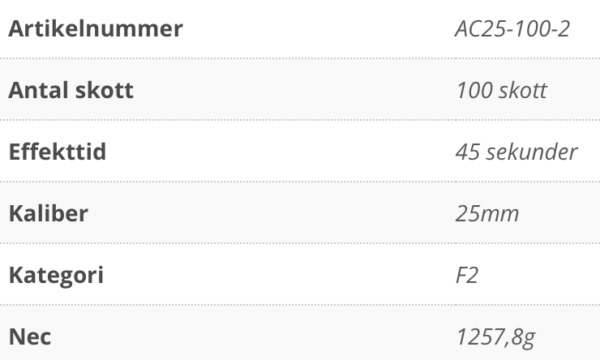Click the Kategori label
Screen dimensions: 600x360
56,275
